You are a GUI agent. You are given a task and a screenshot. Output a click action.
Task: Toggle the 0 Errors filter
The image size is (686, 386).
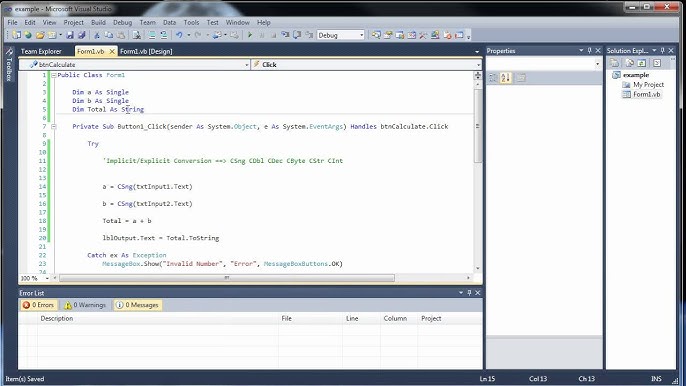[x=38, y=305]
